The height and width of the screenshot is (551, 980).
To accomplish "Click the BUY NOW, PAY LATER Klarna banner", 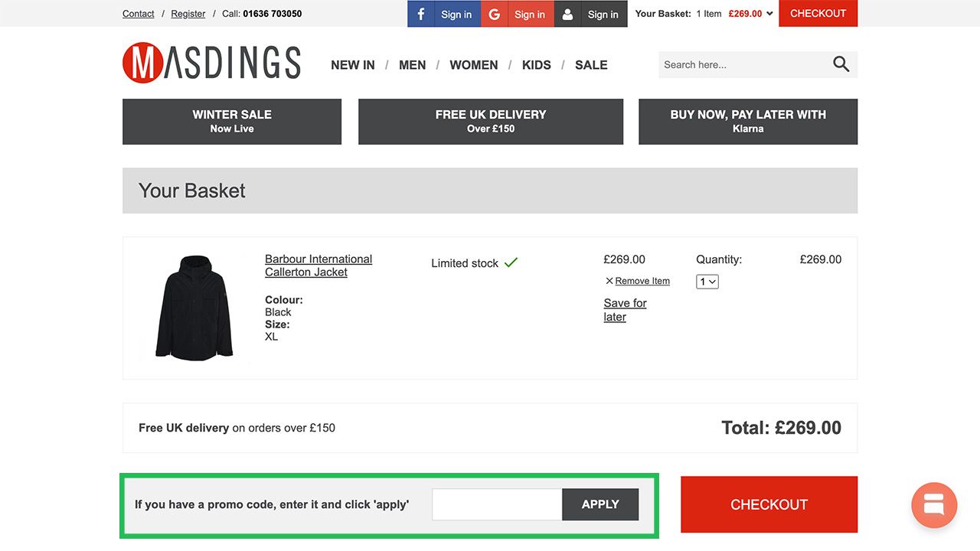I will pos(748,121).
